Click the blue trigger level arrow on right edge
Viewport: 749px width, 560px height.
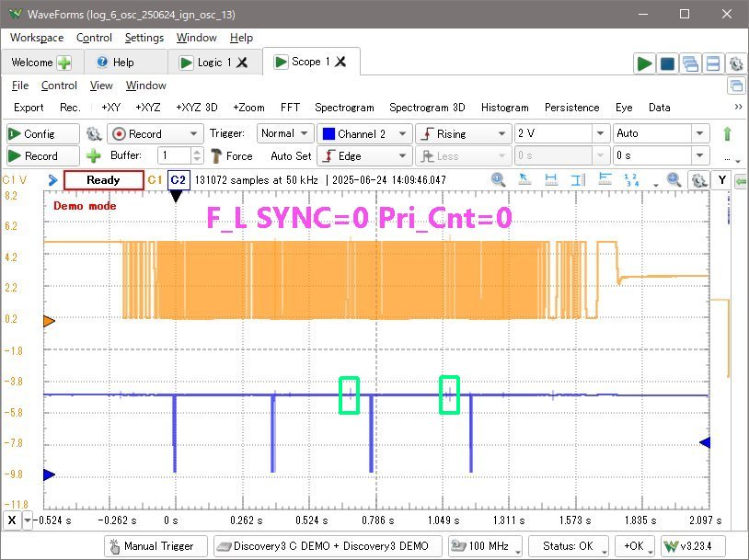(705, 442)
